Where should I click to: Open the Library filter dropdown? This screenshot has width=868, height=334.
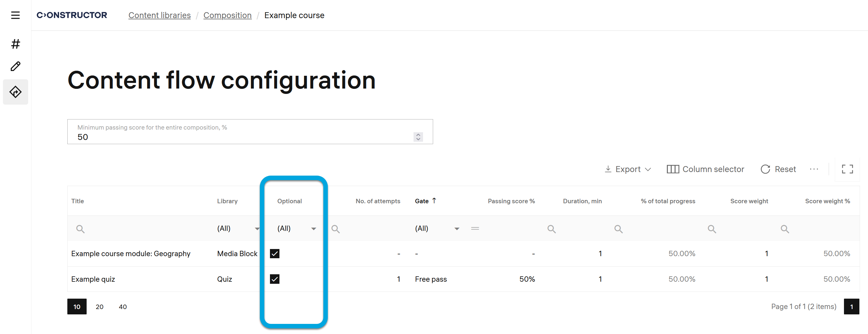pyautogui.click(x=257, y=229)
